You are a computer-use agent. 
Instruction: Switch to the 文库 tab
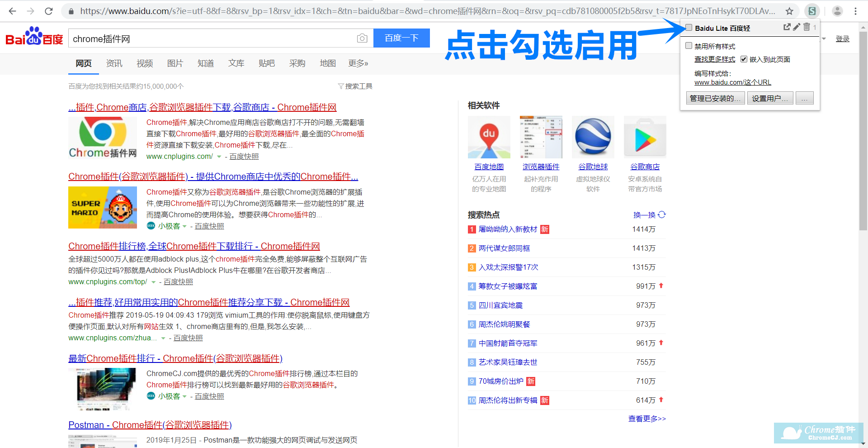pyautogui.click(x=236, y=63)
